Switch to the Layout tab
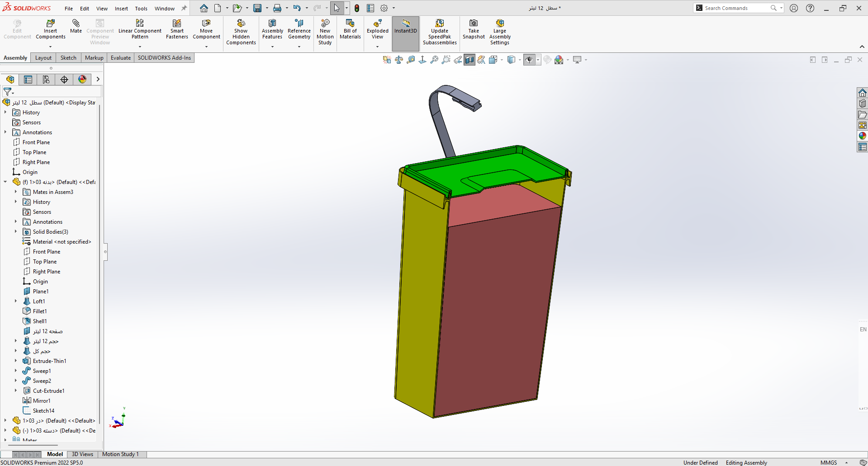Viewport: 868px width, 466px height. (x=43, y=58)
